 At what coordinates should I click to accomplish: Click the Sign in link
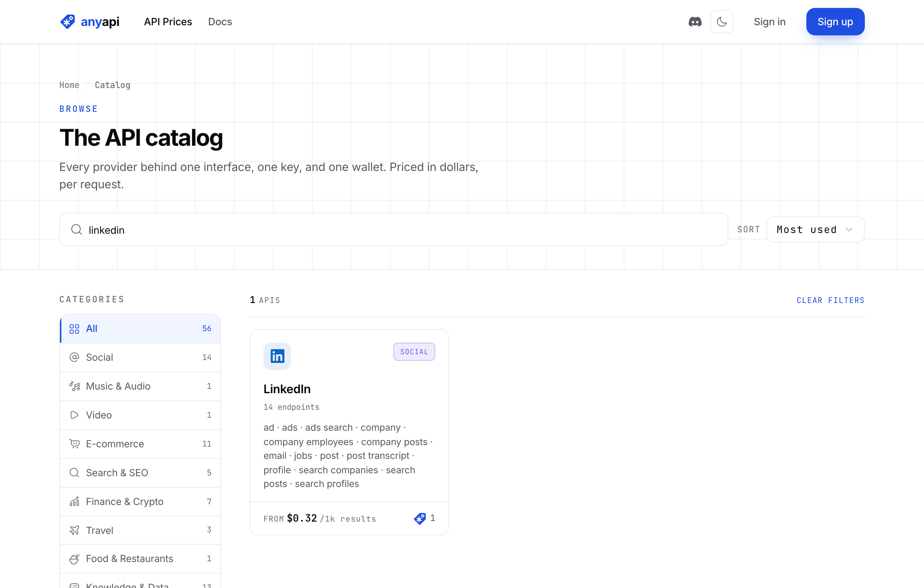[x=770, y=22]
